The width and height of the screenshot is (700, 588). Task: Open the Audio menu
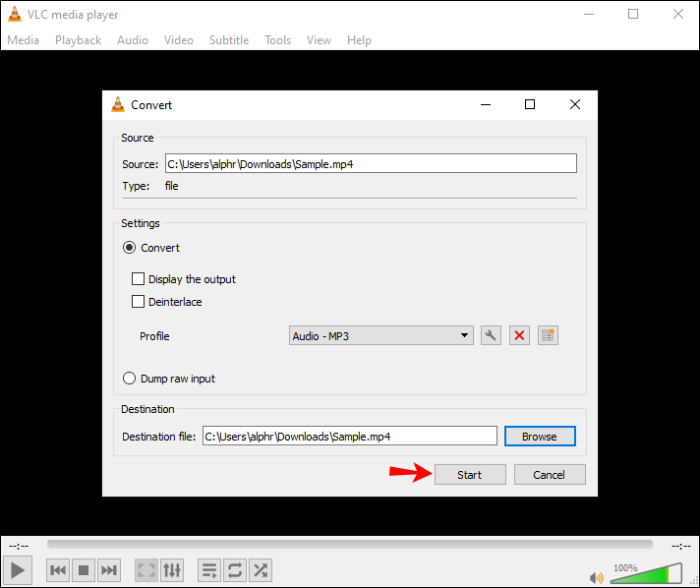(x=133, y=40)
